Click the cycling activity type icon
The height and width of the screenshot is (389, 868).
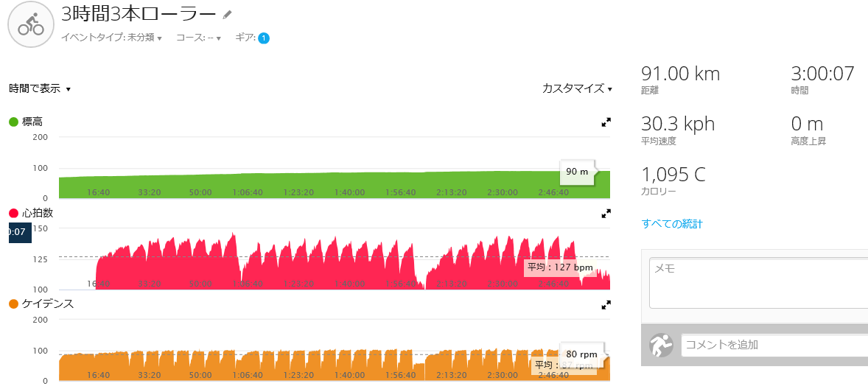30,24
